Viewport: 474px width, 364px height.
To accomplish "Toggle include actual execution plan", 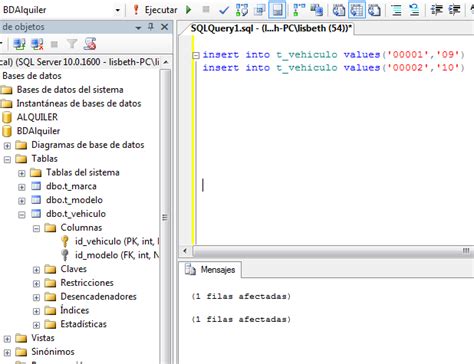I will tap(299, 10).
